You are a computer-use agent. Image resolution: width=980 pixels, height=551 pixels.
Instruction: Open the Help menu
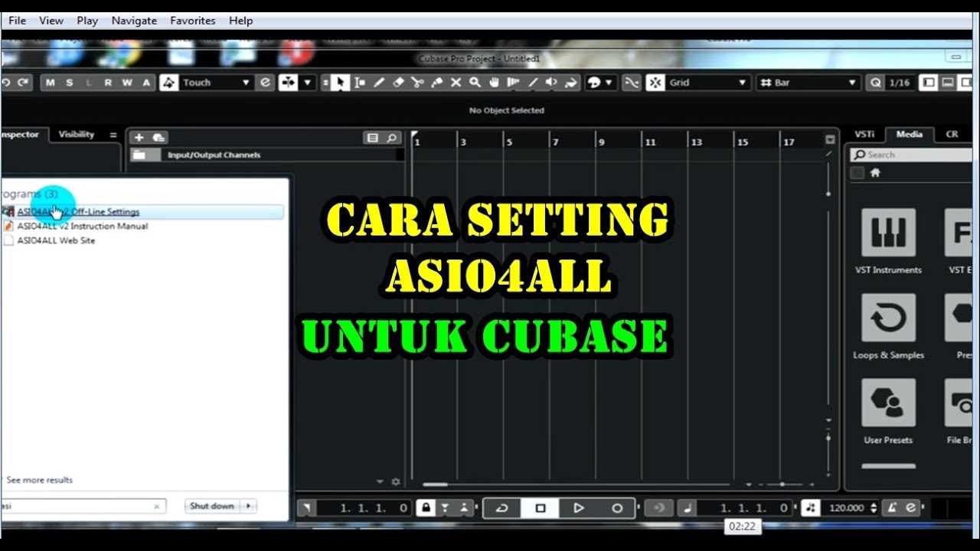pyautogui.click(x=241, y=21)
